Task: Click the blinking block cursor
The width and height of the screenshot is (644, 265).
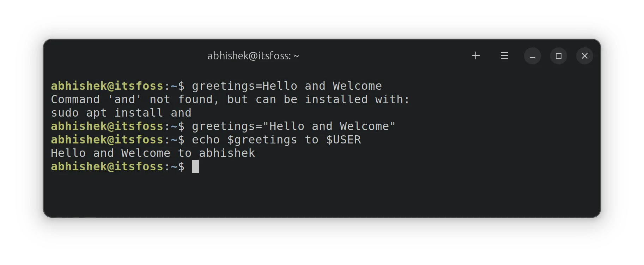Action: 195,166
